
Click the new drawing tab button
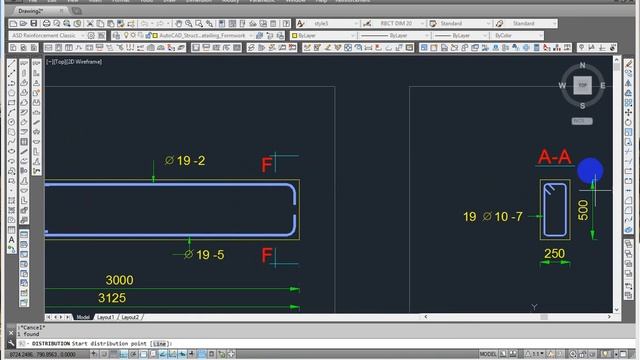pos(77,11)
